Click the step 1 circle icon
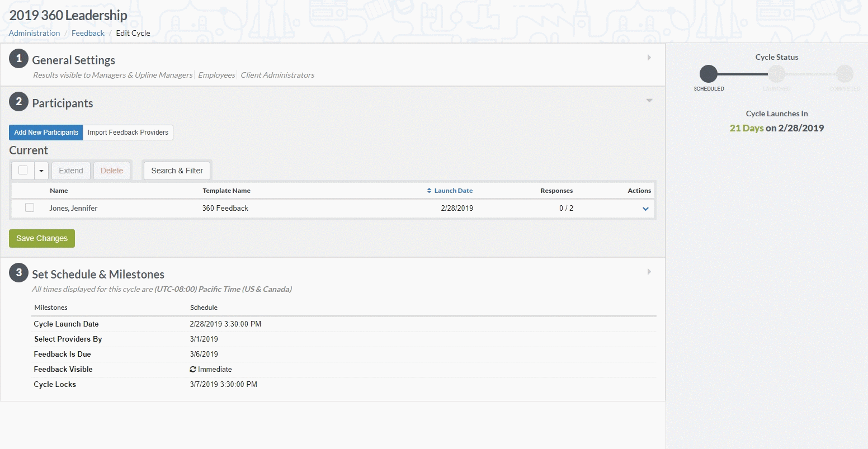 [18, 59]
